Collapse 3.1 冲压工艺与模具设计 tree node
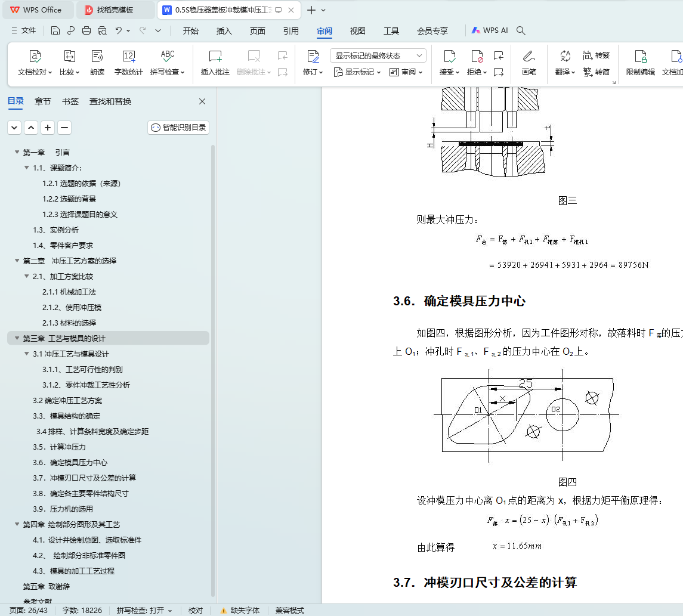Screen dimensions: 683x616 click(27, 354)
